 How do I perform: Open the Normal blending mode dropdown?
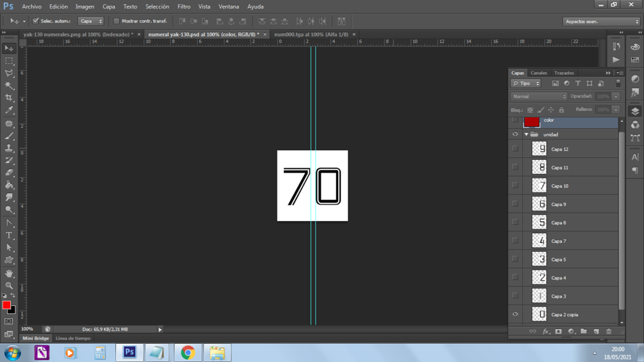tap(539, 96)
